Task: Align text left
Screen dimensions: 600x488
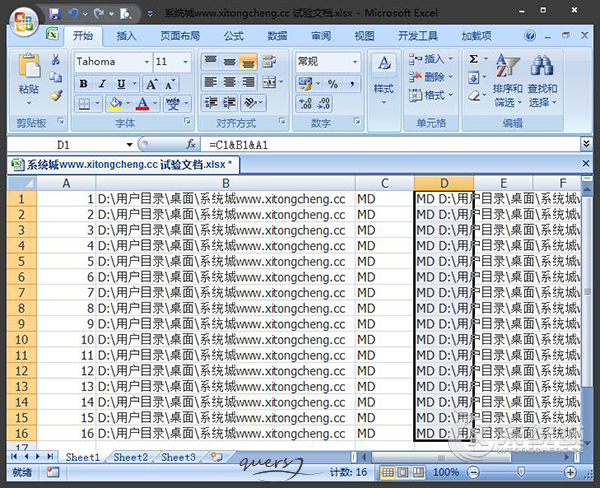Action: pos(211,82)
